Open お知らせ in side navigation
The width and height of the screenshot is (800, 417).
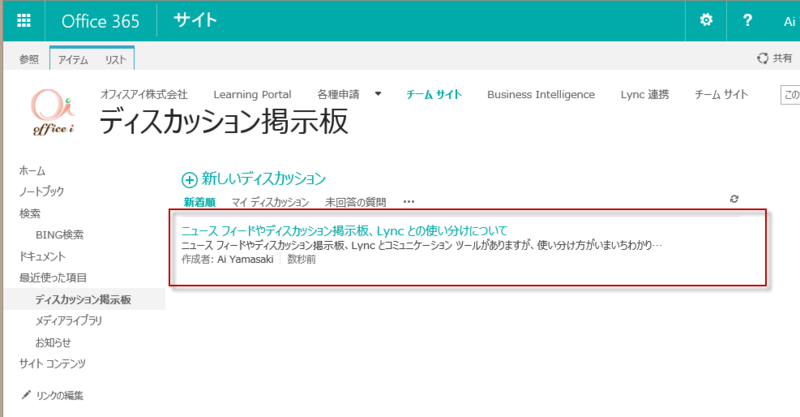point(53,342)
